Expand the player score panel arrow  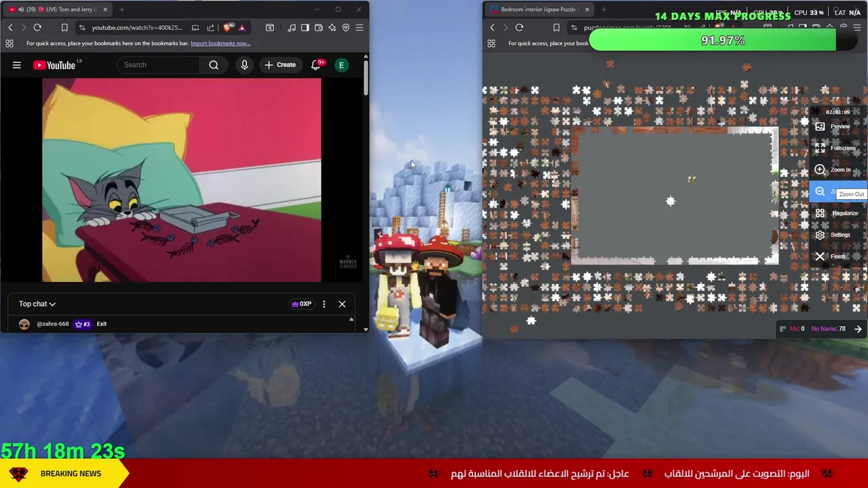pyautogui.click(x=858, y=329)
